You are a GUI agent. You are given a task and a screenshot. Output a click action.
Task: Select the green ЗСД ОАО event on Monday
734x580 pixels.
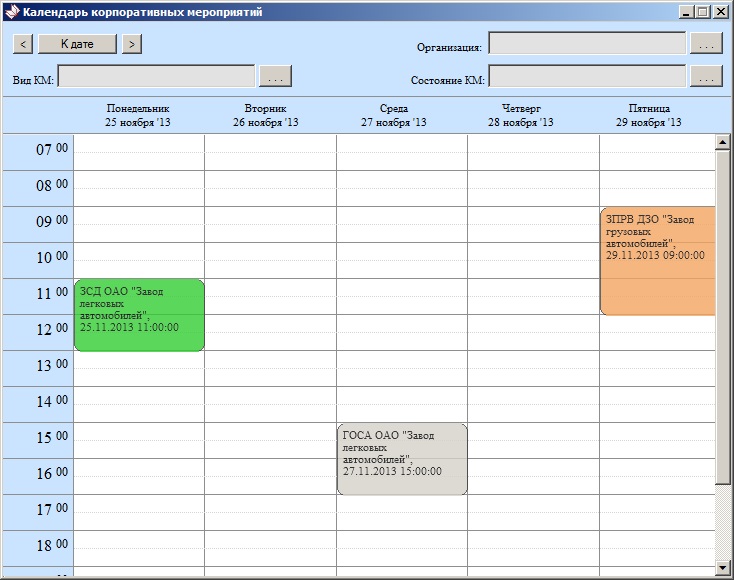click(139, 315)
